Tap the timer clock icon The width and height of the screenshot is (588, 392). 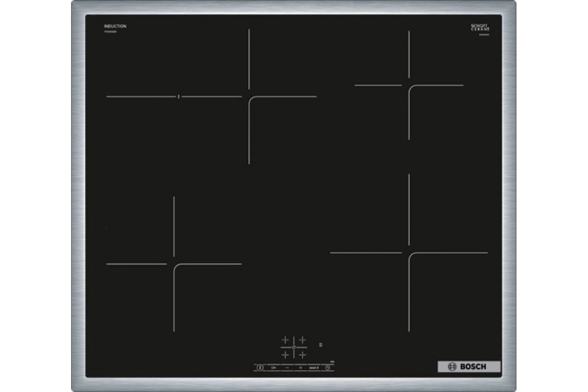tap(327, 367)
